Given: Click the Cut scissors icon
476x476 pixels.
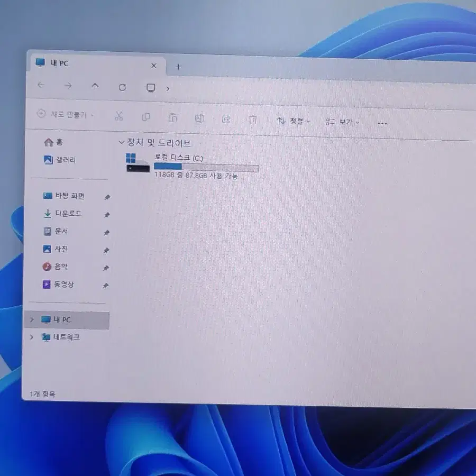Looking at the screenshot, I should tap(118, 116).
